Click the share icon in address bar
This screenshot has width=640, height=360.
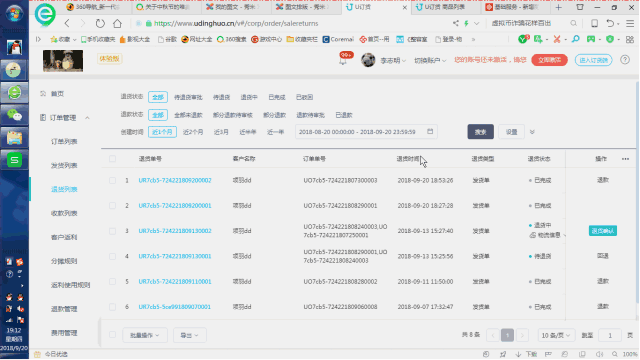(x=456, y=23)
